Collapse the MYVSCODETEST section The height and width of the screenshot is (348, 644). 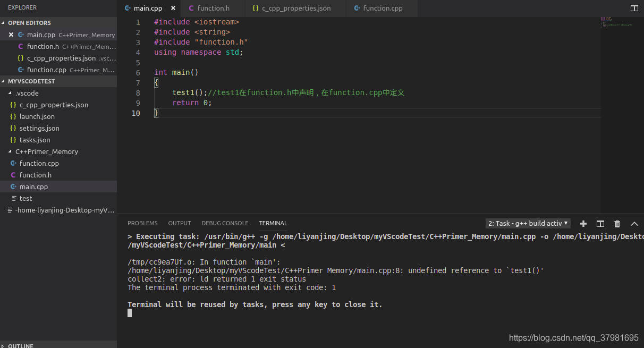[58, 81]
